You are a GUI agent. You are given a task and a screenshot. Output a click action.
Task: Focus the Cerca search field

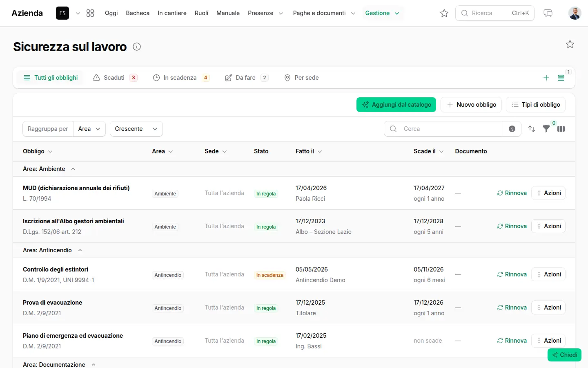pyautogui.click(x=443, y=129)
